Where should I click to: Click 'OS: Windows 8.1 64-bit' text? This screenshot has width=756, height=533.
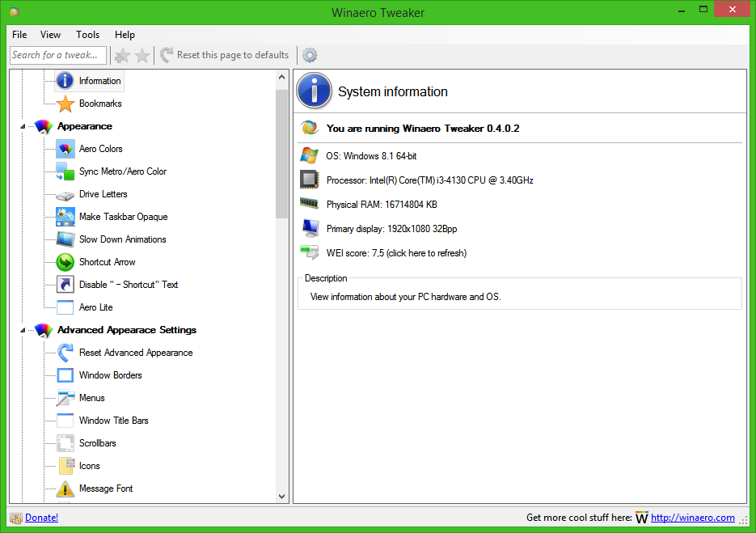pyautogui.click(x=371, y=156)
